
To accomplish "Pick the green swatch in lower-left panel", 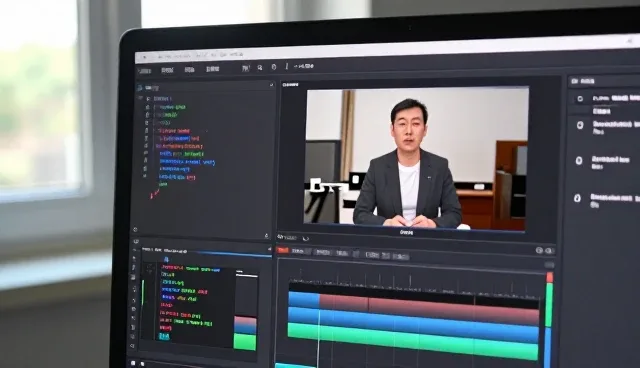I will pyautogui.click(x=245, y=341).
